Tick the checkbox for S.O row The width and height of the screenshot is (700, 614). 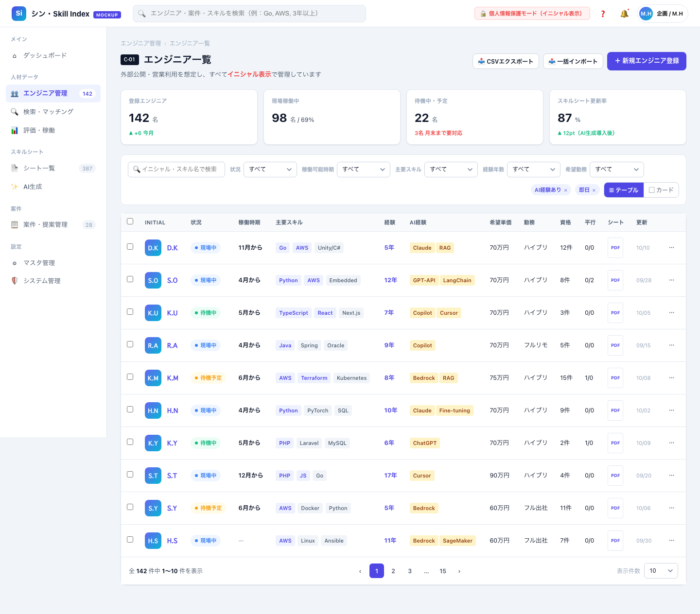(x=130, y=279)
